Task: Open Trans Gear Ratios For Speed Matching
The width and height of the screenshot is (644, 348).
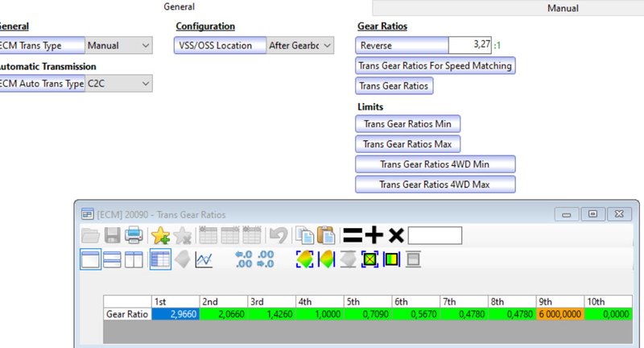Action: (x=435, y=66)
